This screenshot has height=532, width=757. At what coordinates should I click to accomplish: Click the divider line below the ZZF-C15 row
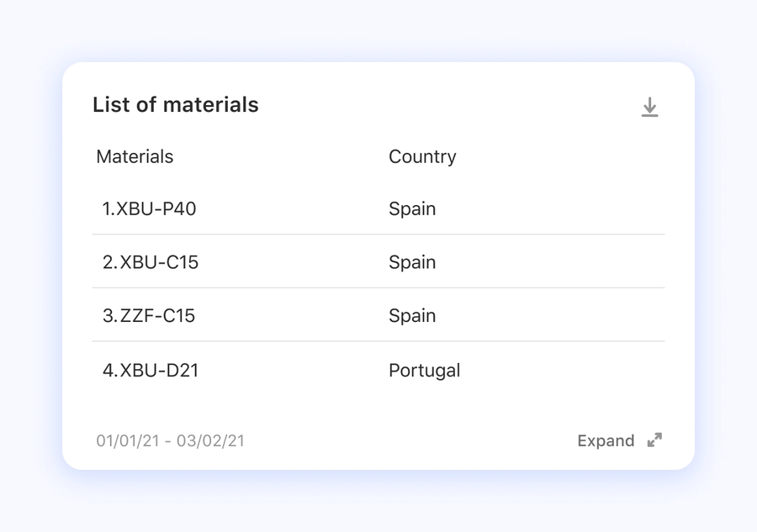point(378,341)
